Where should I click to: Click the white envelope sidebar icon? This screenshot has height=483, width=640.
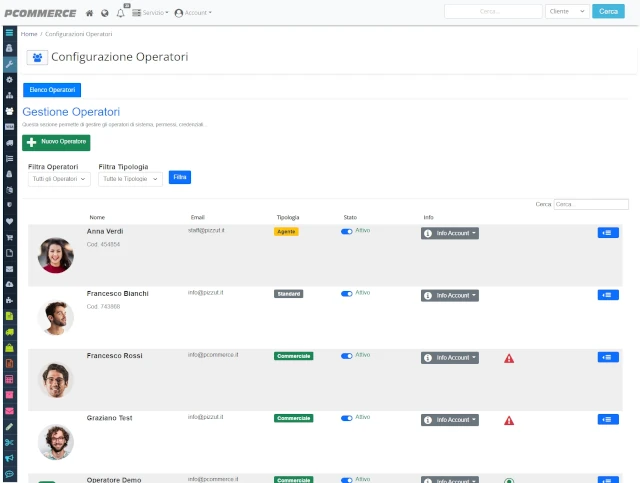pyautogui.click(x=9, y=269)
